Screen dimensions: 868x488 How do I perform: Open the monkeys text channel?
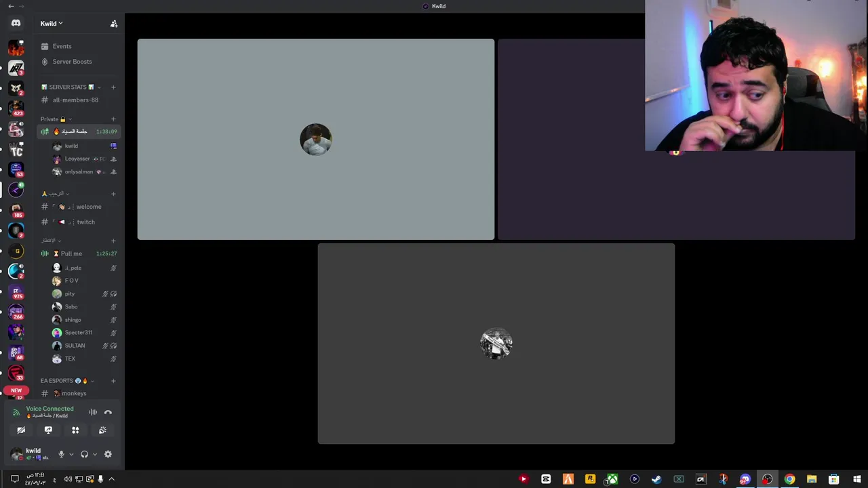78,393
